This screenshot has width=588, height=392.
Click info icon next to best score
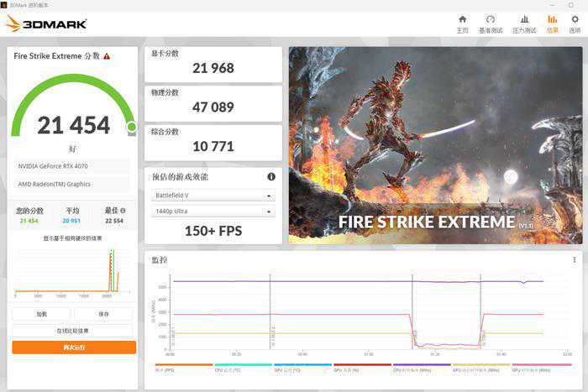click(x=123, y=211)
